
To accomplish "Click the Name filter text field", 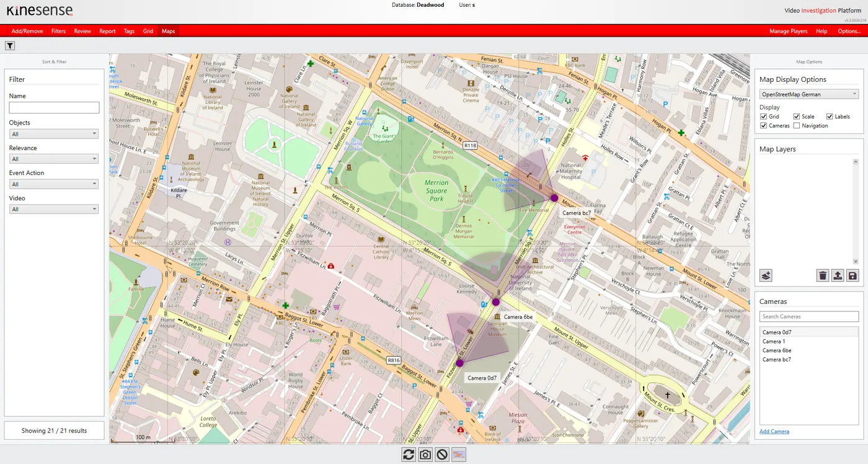I will click(x=54, y=107).
